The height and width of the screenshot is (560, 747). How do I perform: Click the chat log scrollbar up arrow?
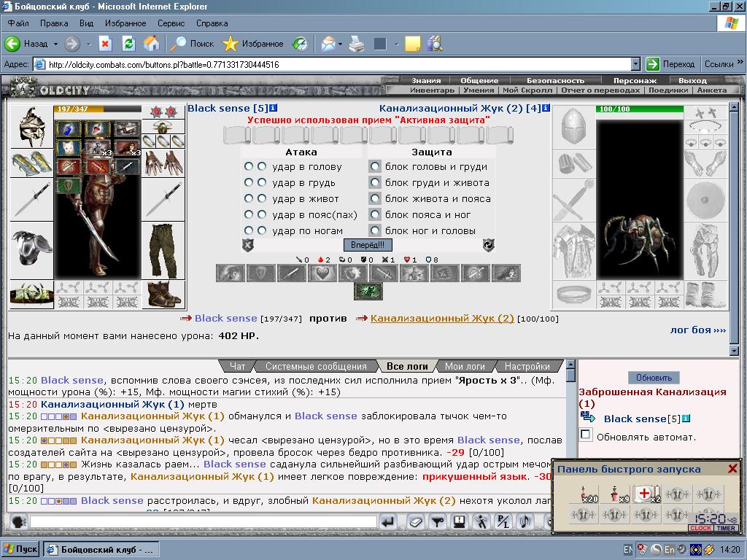[x=570, y=365]
